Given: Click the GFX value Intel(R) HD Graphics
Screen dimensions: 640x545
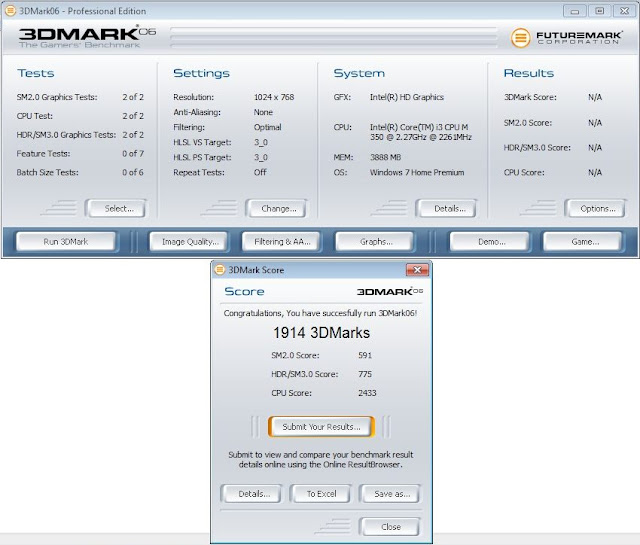Looking at the screenshot, I should pyautogui.click(x=407, y=97).
